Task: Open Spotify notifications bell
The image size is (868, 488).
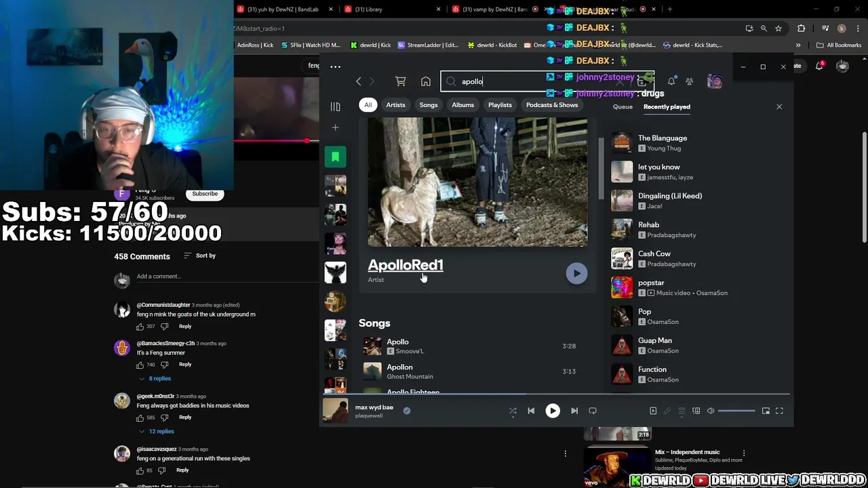Action: 671,81
